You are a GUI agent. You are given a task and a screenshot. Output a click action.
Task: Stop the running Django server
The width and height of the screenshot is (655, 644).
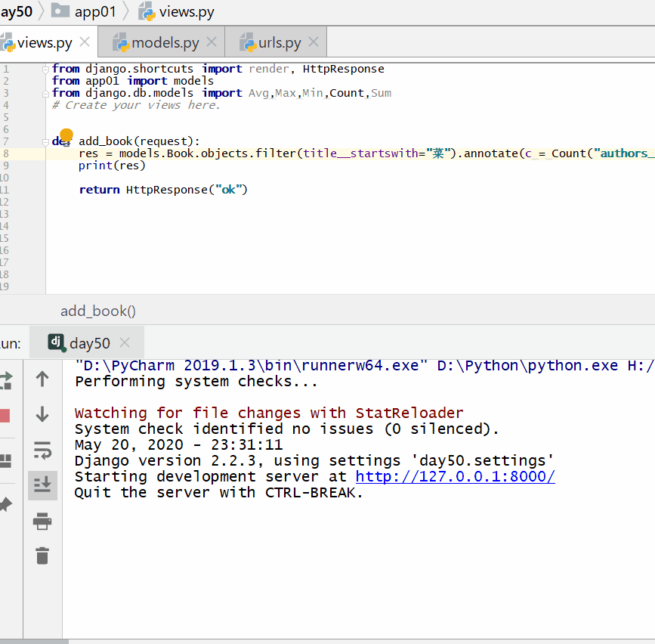pos(5,416)
